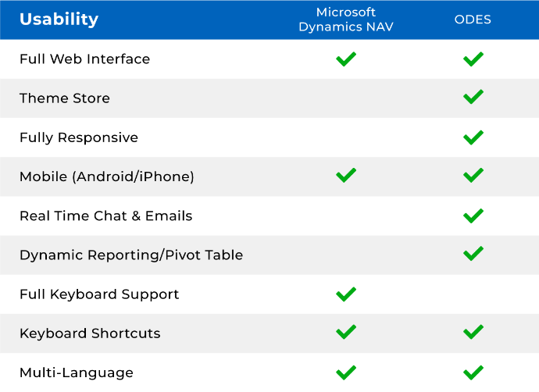Click the ODES checkmark for Dynamic Reporting/Pivot Table
The width and height of the screenshot is (539, 392).
(x=473, y=254)
